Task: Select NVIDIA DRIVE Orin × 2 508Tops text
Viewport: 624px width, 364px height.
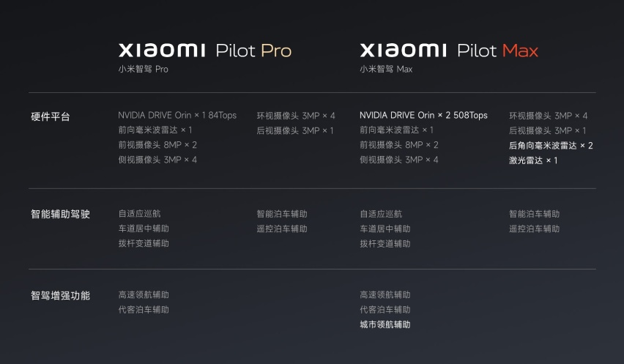Action: coord(423,116)
